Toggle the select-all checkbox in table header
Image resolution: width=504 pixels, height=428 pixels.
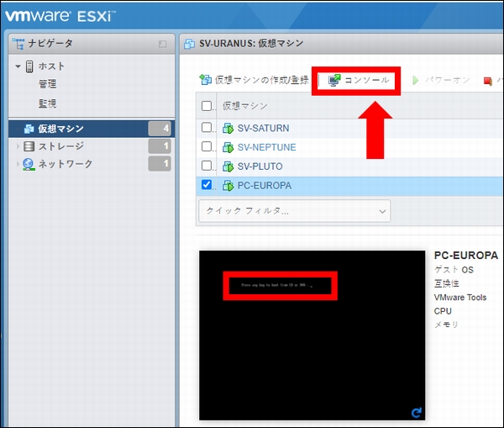point(207,106)
